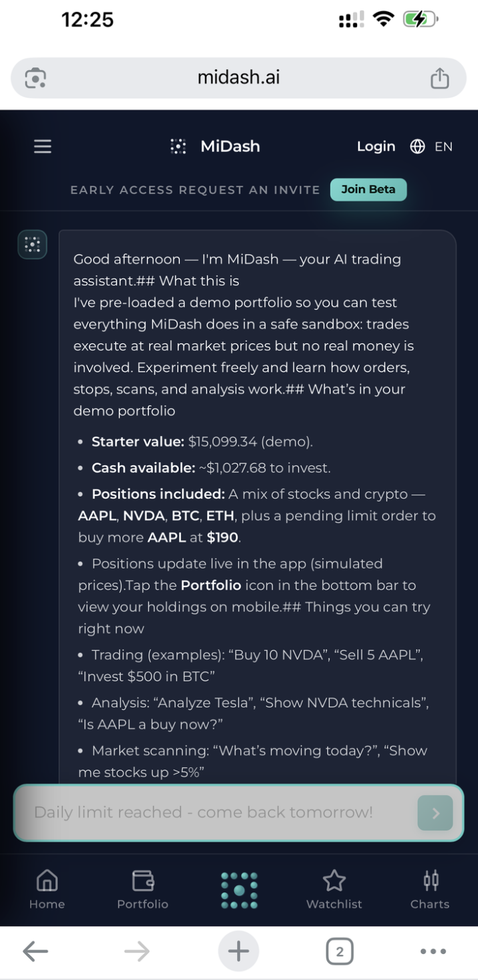The width and height of the screenshot is (478, 980).
Task: Tap the Home icon in bottom bar
Action: coord(47,884)
